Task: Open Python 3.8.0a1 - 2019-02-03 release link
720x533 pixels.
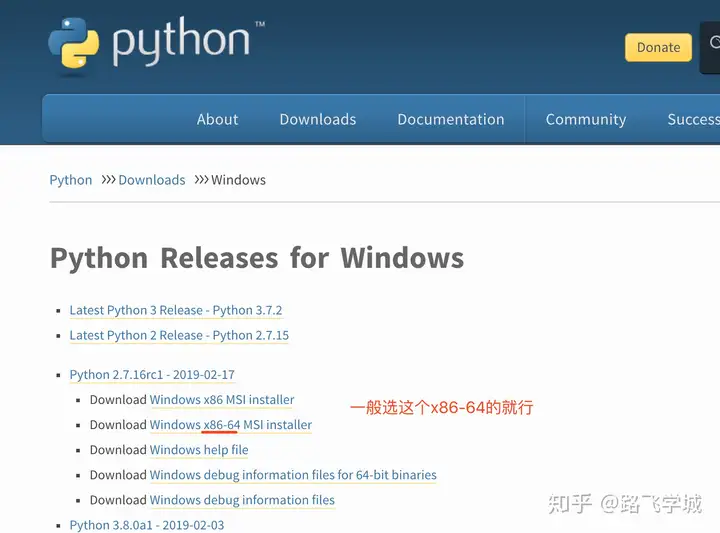Action: coord(147,525)
